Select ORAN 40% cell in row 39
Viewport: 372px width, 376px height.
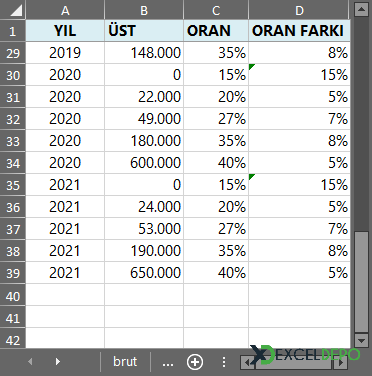point(216,273)
